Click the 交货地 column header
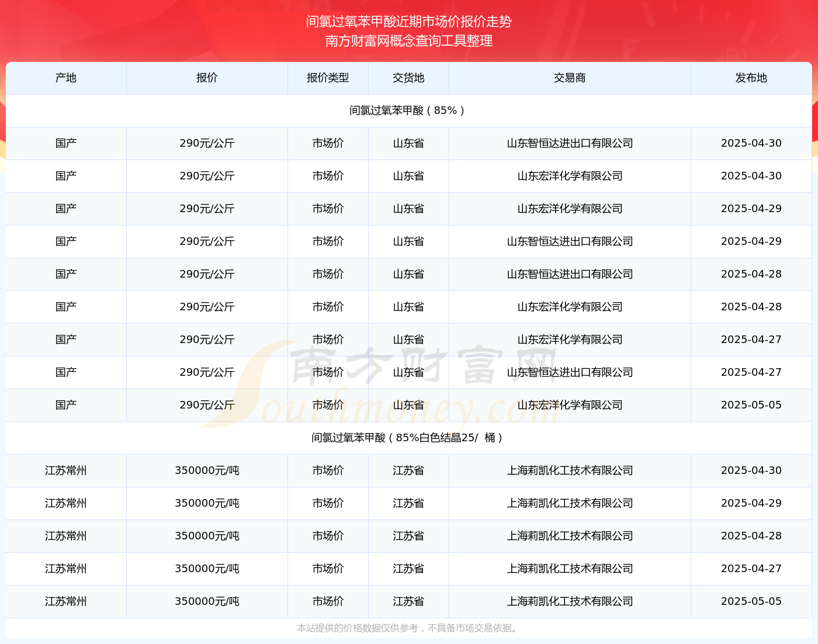 point(408,78)
